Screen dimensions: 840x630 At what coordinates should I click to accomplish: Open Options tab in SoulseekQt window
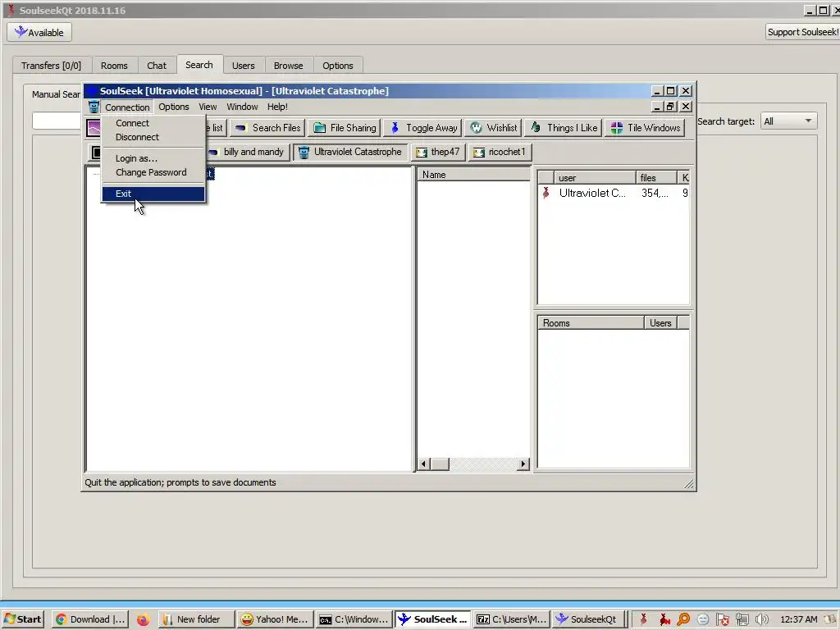(337, 66)
